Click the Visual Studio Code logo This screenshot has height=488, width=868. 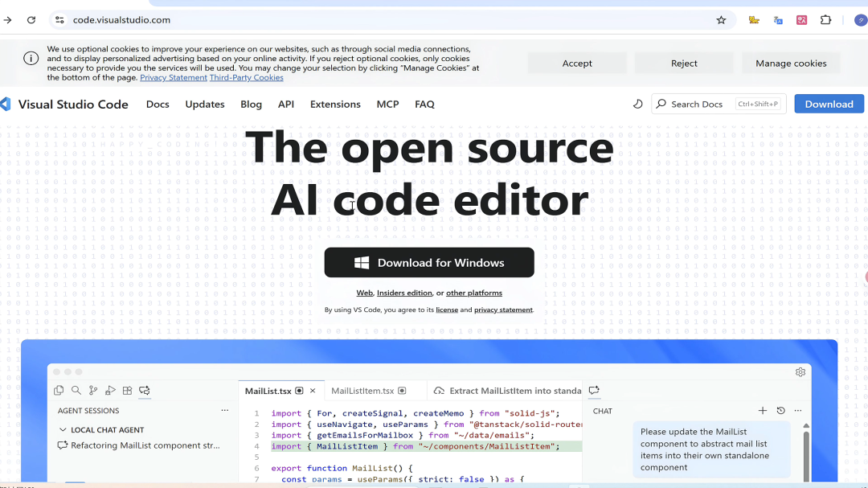tap(6, 105)
